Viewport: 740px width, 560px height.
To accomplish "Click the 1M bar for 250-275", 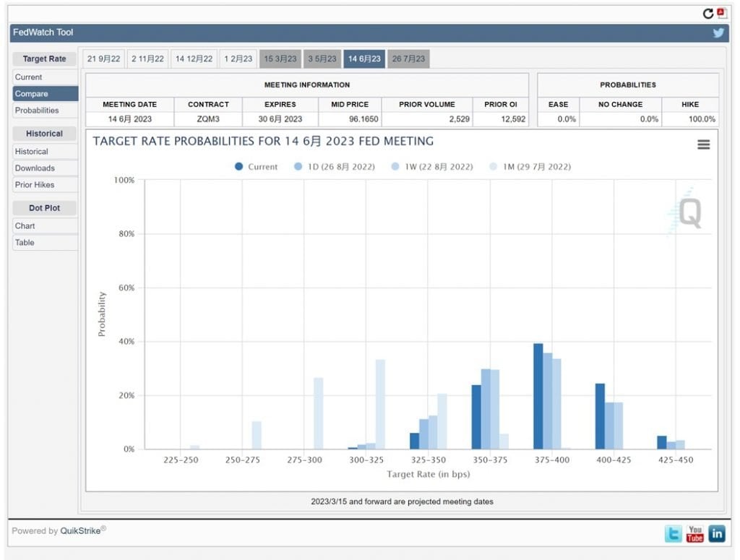I will tap(257, 435).
